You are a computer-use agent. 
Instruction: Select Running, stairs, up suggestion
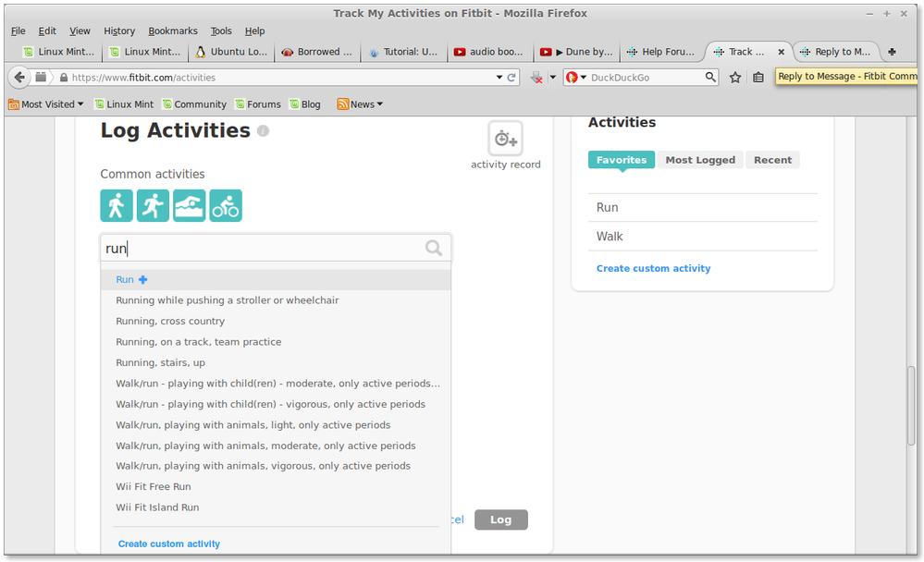click(x=276, y=362)
